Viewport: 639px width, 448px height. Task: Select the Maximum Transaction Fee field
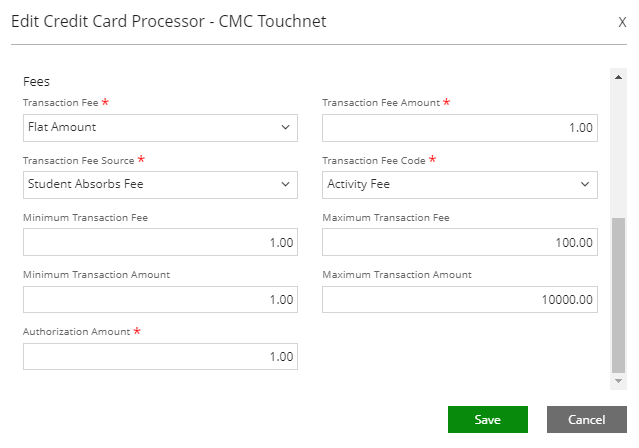click(459, 242)
